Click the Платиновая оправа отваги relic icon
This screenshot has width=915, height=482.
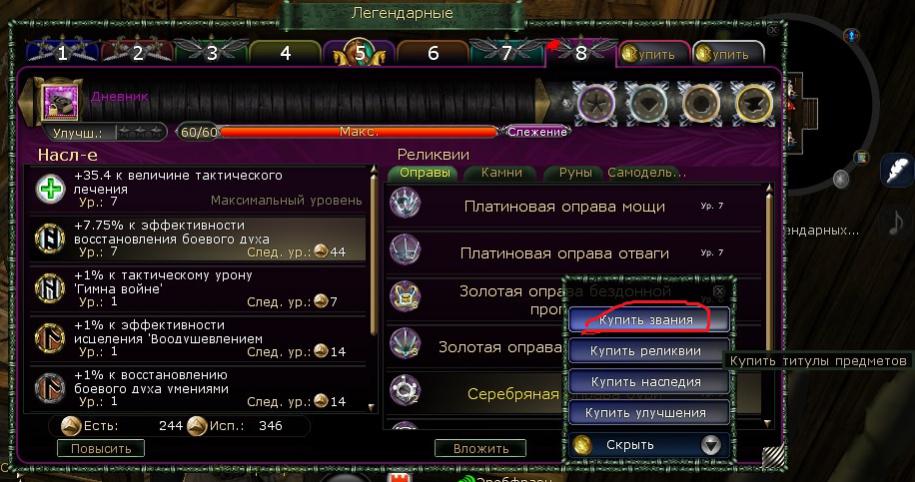(x=405, y=250)
